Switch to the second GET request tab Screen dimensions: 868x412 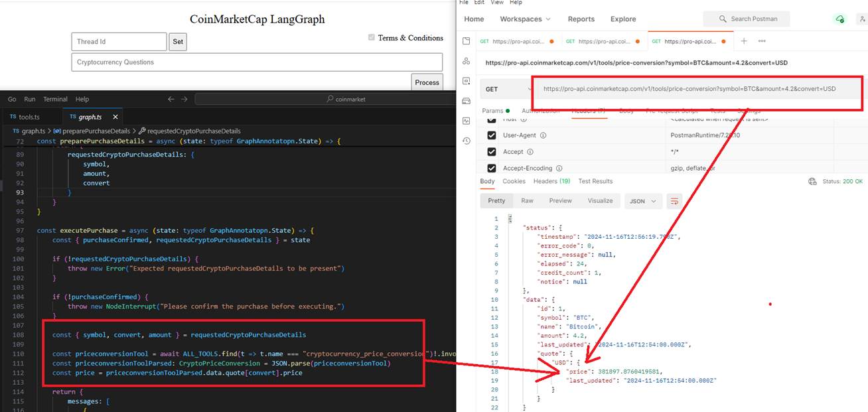[x=603, y=41]
